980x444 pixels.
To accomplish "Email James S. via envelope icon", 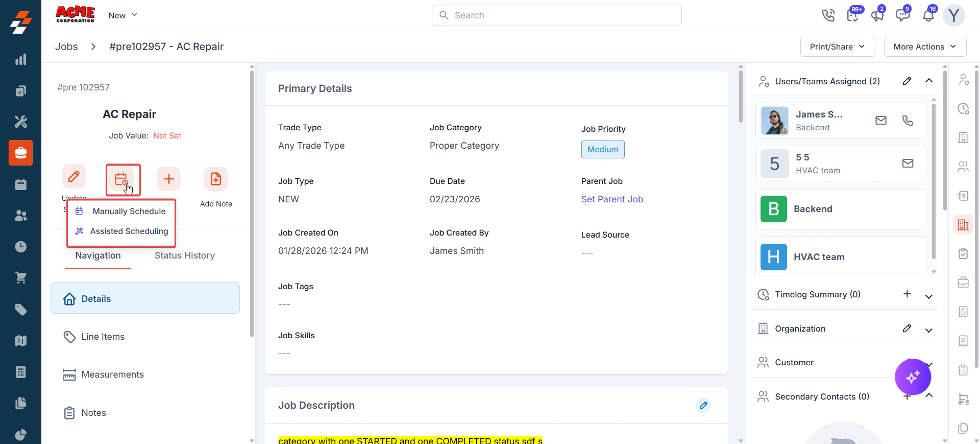I will (x=881, y=121).
